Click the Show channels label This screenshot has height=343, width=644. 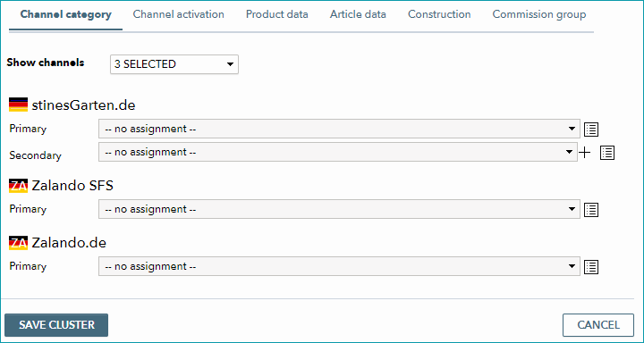tap(46, 63)
